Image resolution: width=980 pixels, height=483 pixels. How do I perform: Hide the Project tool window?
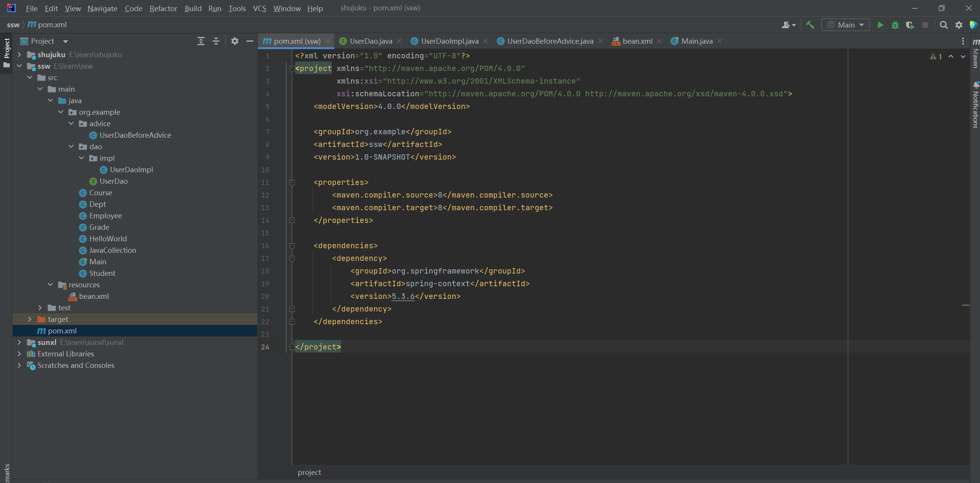coord(249,41)
